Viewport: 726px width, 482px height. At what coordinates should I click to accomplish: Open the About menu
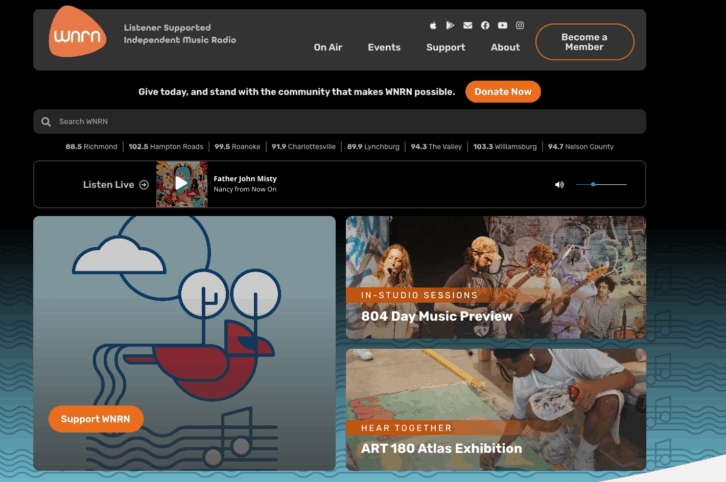[505, 47]
